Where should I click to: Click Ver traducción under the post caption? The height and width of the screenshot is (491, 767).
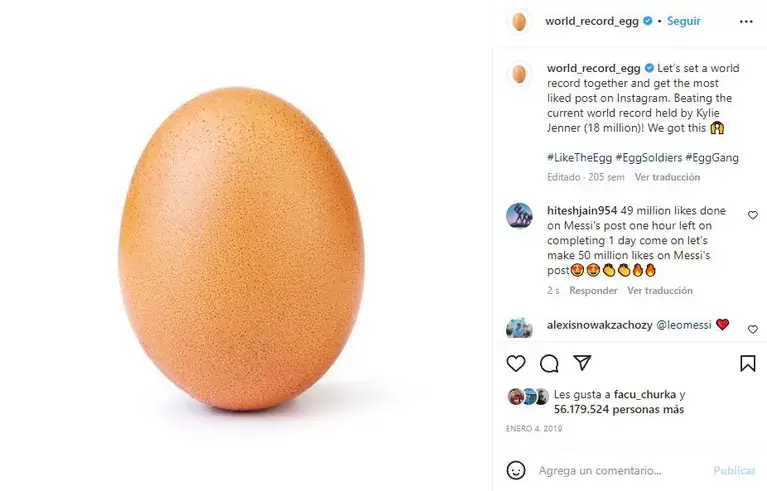pos(667,177)
